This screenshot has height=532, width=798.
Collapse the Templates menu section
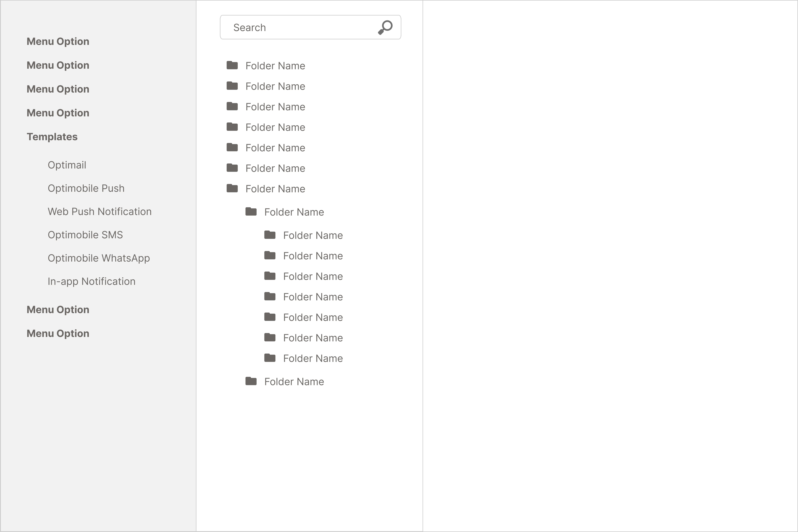click(x=52, y=137)
